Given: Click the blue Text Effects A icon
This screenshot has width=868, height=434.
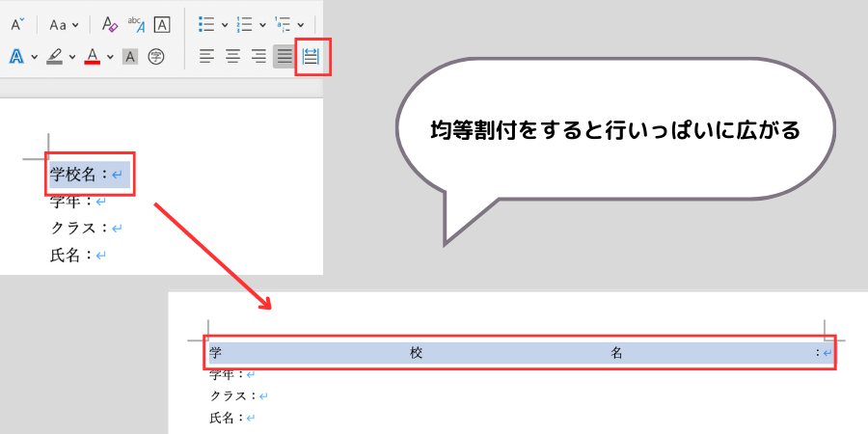Looking at the screenshot, I should tap(17, 56).
